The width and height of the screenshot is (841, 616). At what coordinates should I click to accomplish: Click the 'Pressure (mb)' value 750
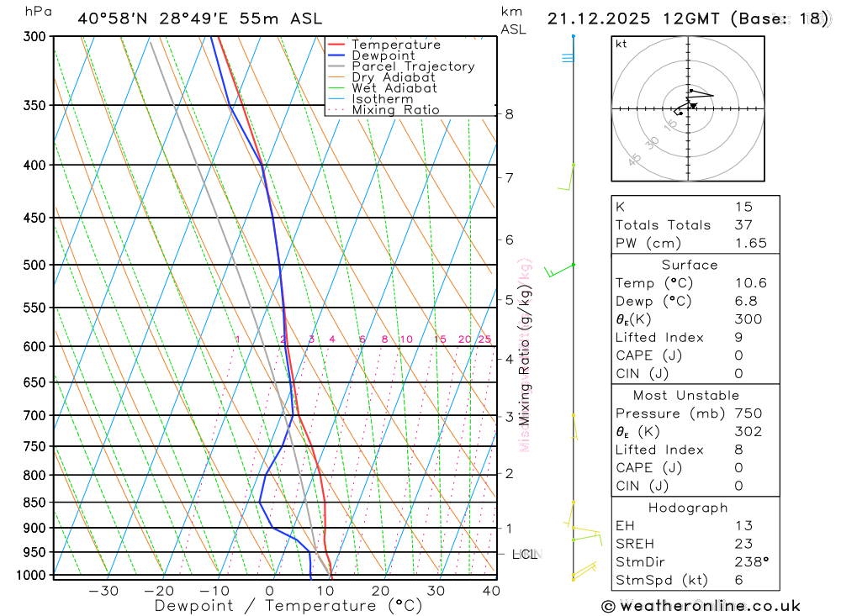(x=748, y=413)
